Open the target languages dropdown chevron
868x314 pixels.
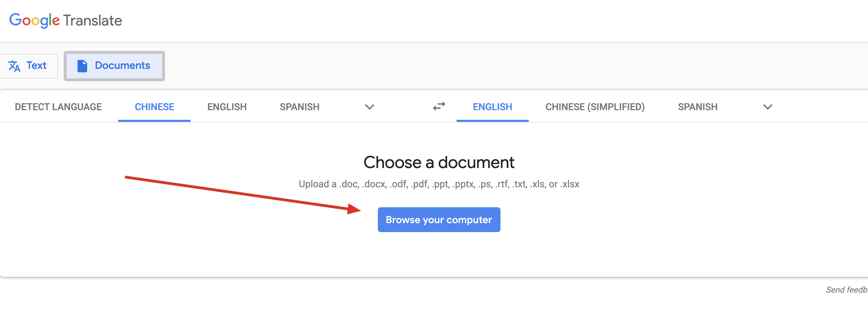tap(767, 107)
